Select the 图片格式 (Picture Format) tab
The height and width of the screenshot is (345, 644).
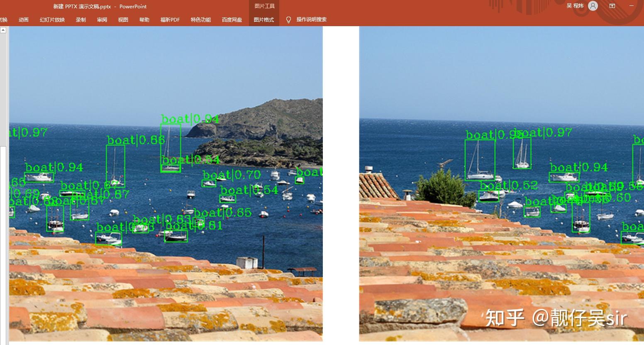[264, 20]
